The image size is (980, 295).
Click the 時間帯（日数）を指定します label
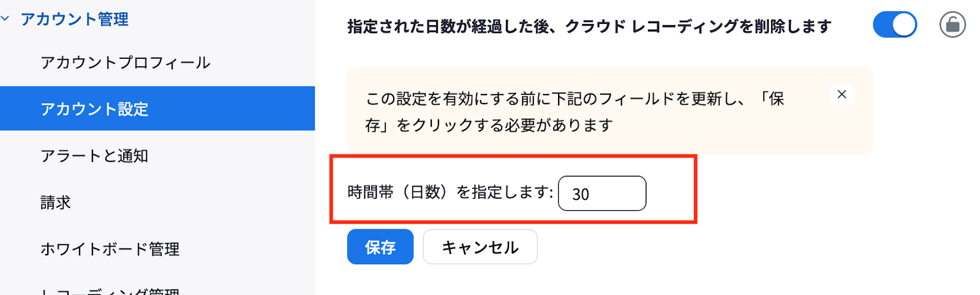point(450,193)
